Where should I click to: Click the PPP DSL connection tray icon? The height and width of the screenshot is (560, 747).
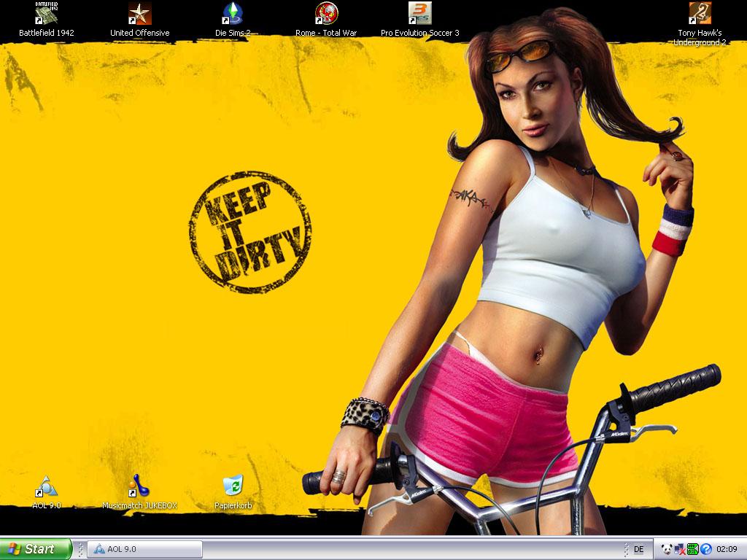pyautogui.click(x=693, y=549)
